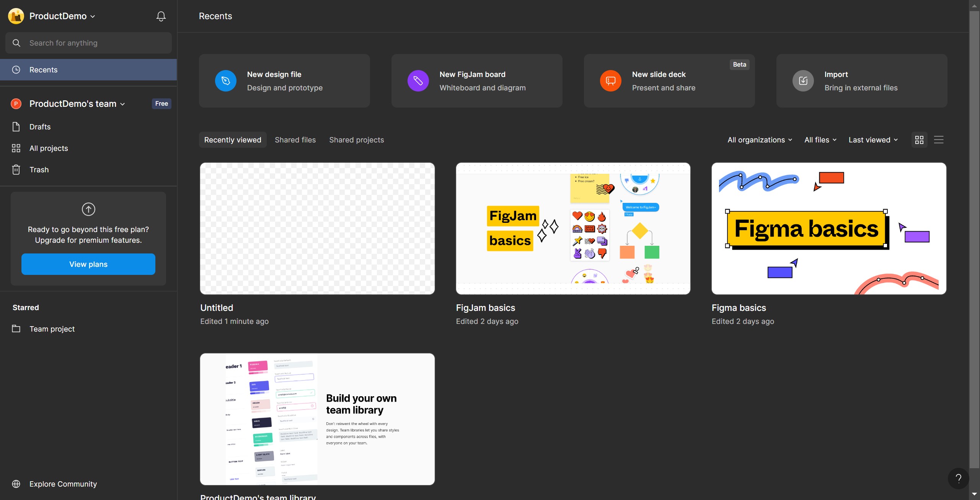
Task: Click the ProductDemo account avatar
Action: coord(16,16)
